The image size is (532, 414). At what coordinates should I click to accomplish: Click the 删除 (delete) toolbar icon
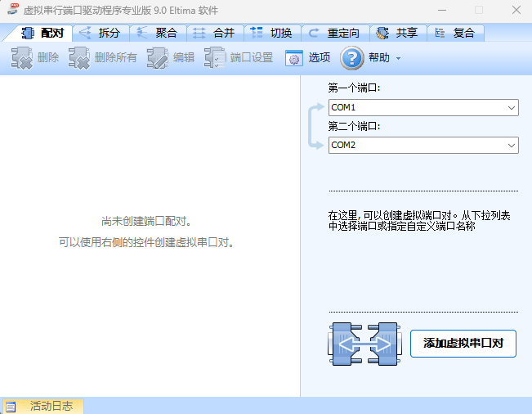point(22,58)
